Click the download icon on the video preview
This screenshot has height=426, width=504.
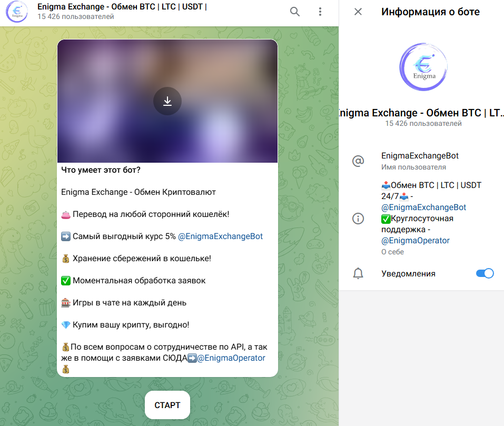click(x=167, y=101)
